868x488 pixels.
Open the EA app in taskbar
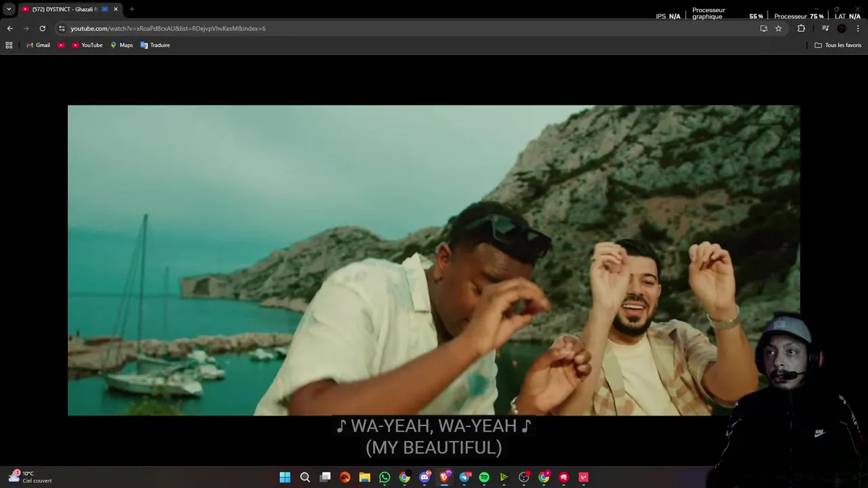pos(345,477)
